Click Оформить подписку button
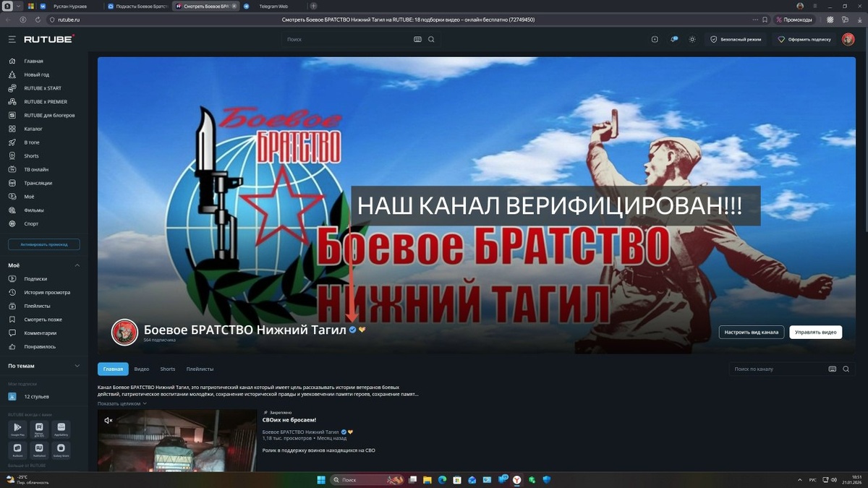The image size is (868, 488). (804, 39)
